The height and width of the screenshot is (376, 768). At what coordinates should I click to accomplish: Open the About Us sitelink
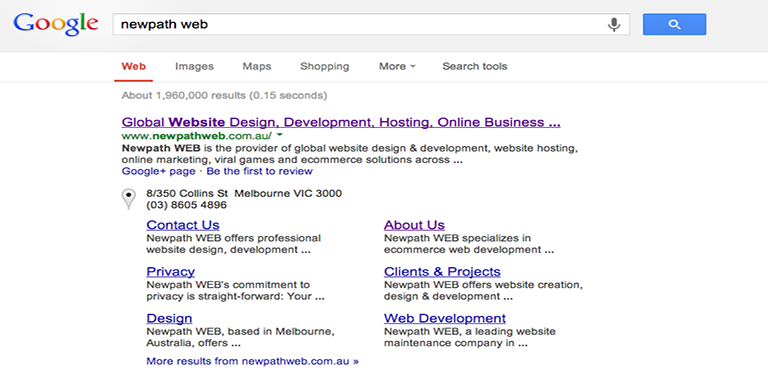pyautogui.click(x=414, y=225)
